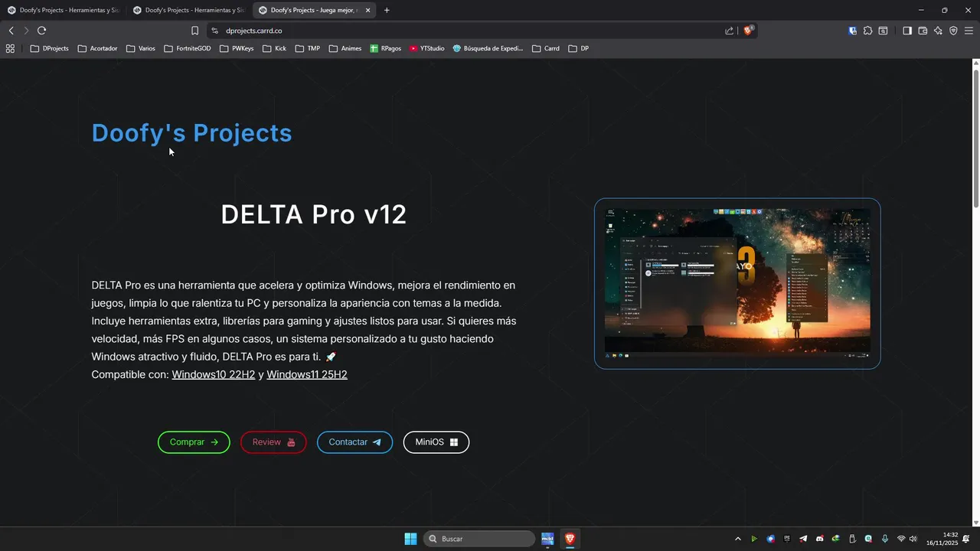Click the white MiniOS button

436,442
